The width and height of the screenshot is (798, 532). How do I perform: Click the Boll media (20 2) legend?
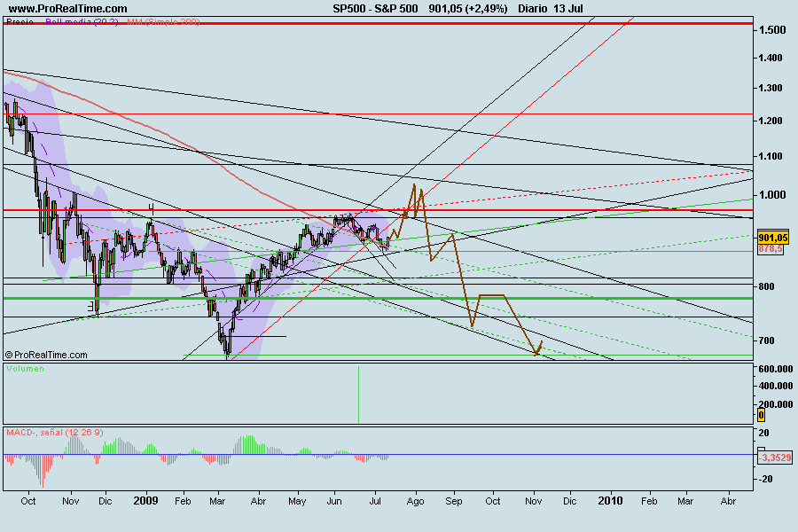click(82, 22)
